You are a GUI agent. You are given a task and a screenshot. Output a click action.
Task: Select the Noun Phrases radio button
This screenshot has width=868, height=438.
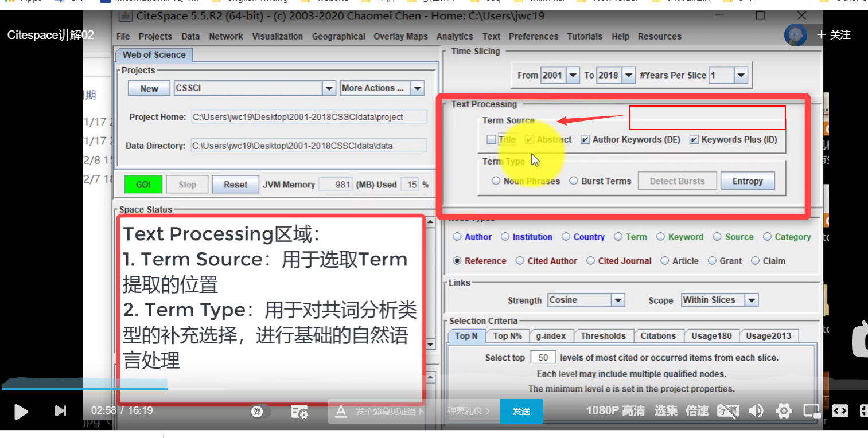[495, 181]
